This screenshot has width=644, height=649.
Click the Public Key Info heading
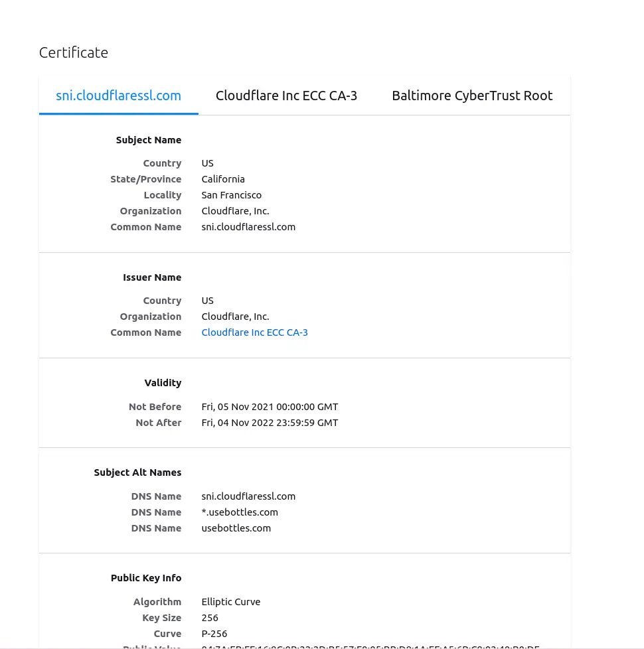click(146, 578)
